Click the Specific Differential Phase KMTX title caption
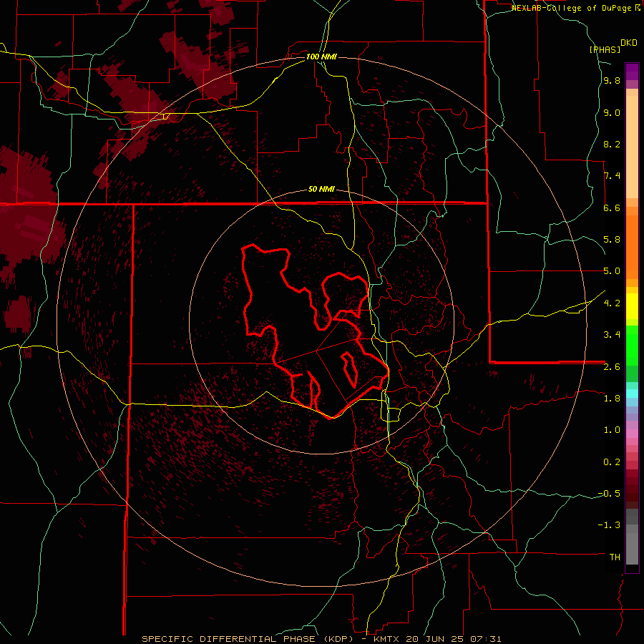Screen dimensions: 644x644 pos(321,639)
